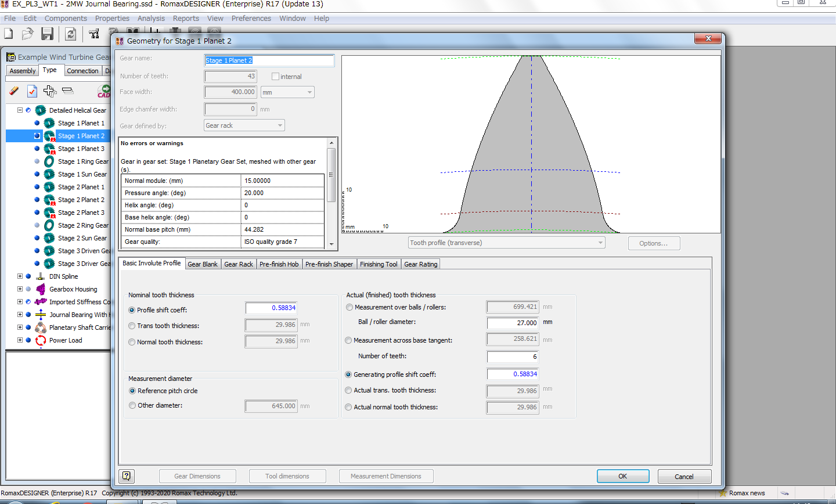
Task: Expand the Journal Bearing node
Action: point(20,314)
